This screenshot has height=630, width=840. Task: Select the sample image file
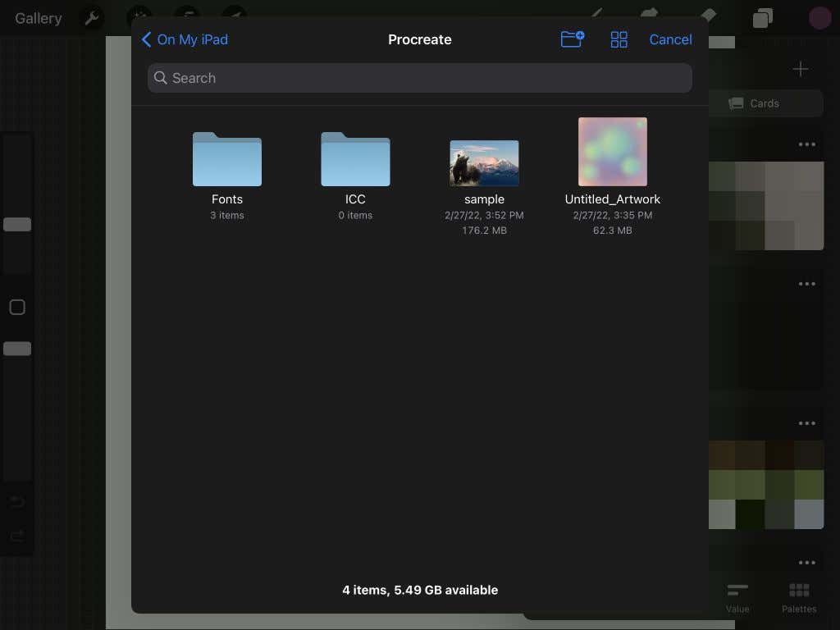[484, 164]
